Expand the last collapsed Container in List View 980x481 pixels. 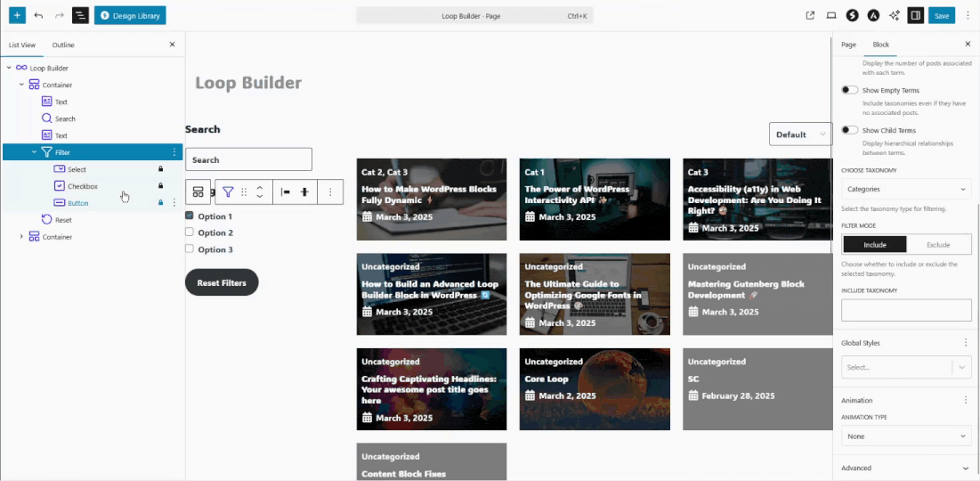tap(22, 237)
